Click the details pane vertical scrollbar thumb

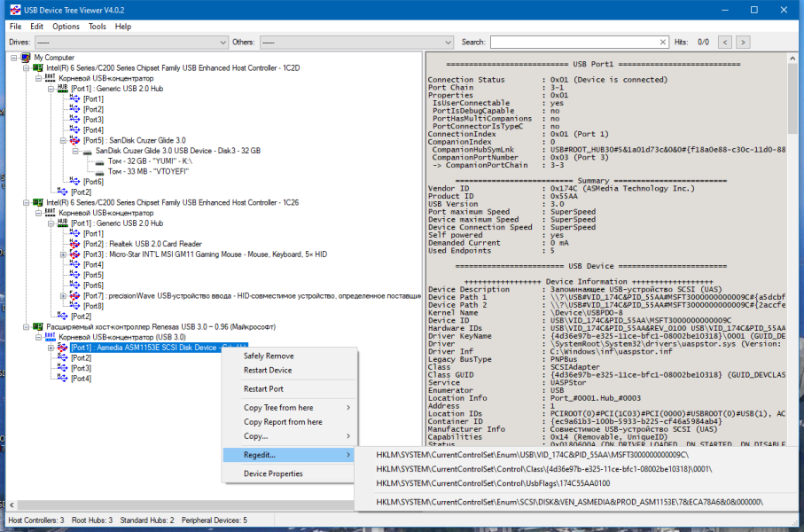pos(792,100)
